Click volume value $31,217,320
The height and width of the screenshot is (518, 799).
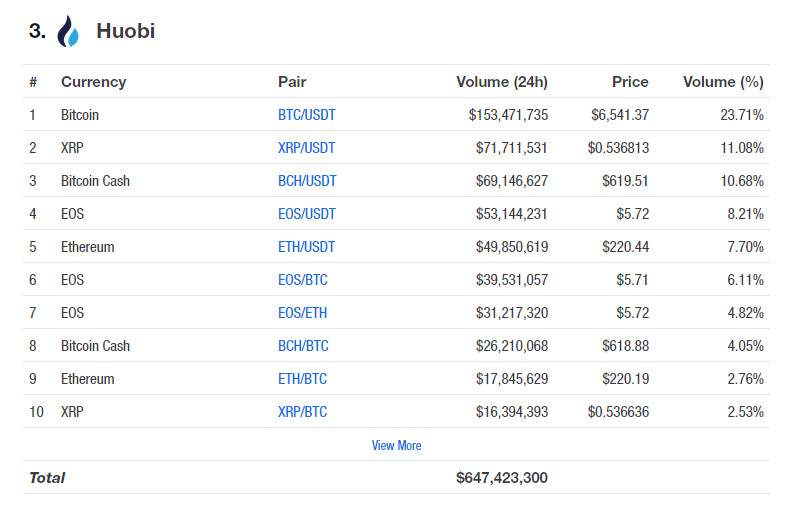pos(512,313)
